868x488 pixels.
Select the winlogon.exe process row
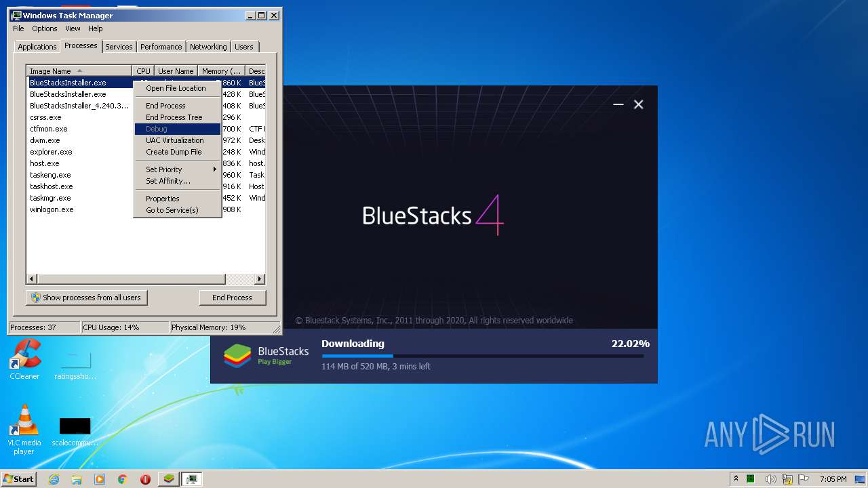pyautogui.click(x=80, y=209)
